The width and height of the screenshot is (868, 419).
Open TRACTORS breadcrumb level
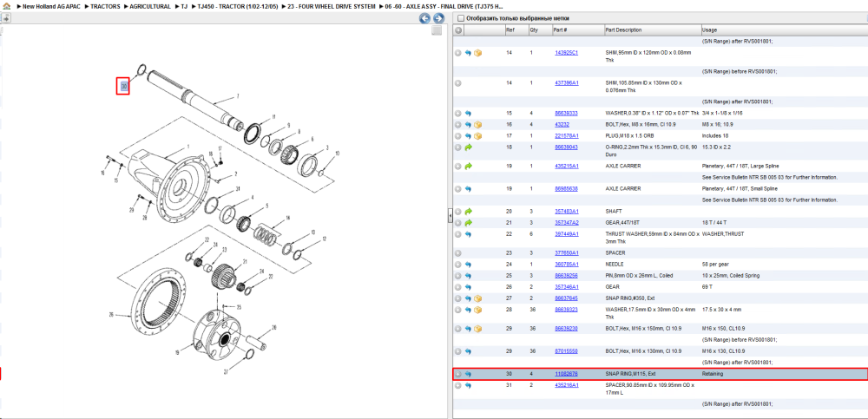(x=105, y=7)
